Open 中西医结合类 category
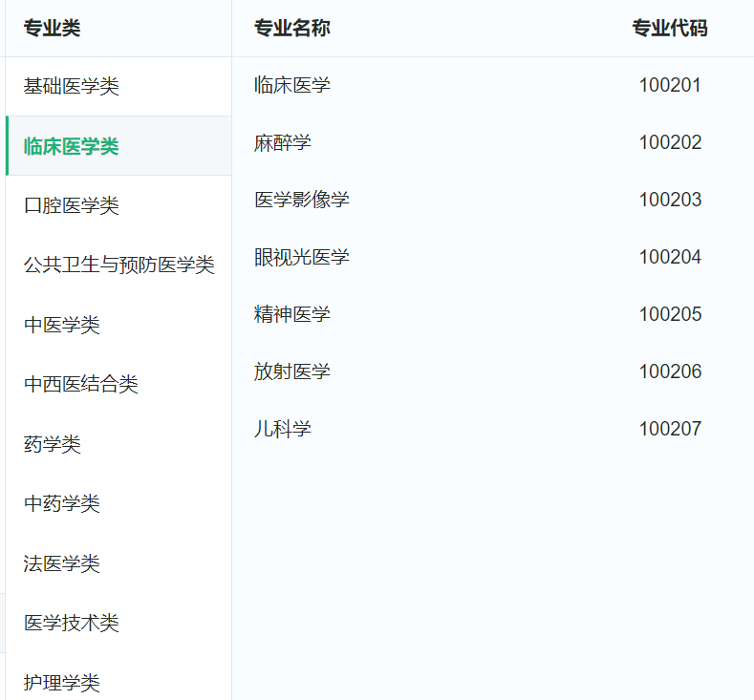This screenshot has width=754, height=700. 81,384
